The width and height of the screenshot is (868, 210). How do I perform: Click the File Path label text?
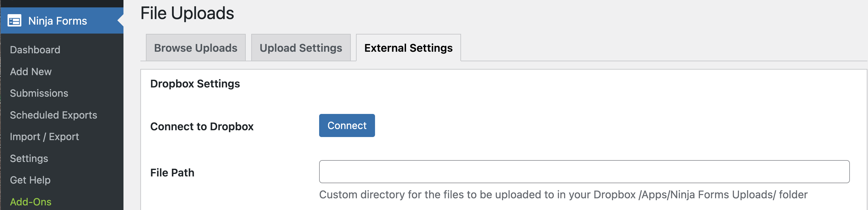pyautogui.click(x=173, y=172)
